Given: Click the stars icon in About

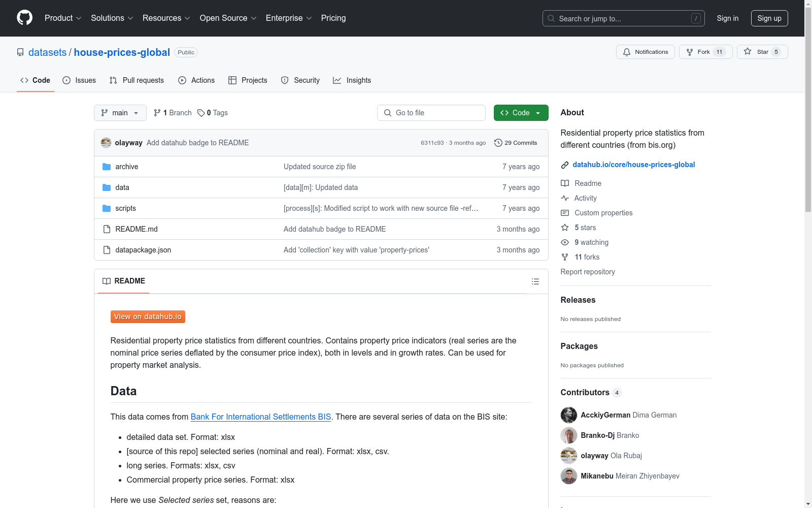Looking at the screenshot, I should (x=565, y=228).
